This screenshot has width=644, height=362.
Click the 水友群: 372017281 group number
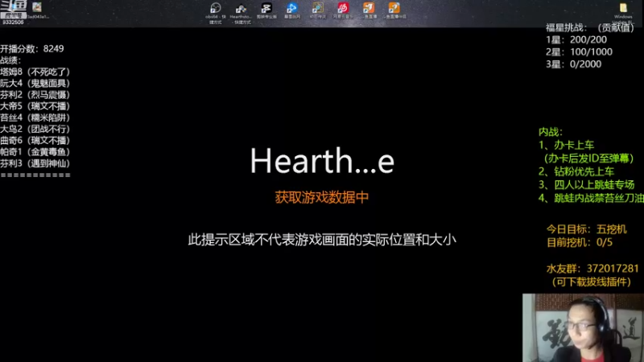point(592,269)
